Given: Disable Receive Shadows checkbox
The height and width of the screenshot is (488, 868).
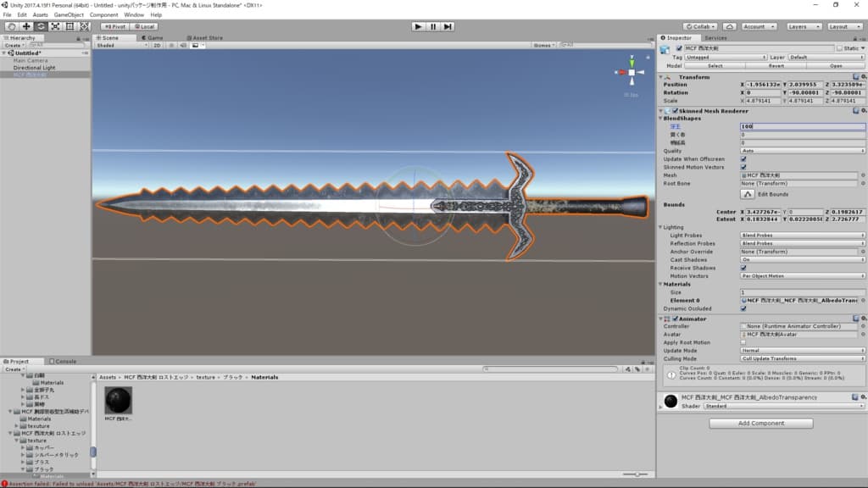Looking at the screenshot, I should 743,268.
